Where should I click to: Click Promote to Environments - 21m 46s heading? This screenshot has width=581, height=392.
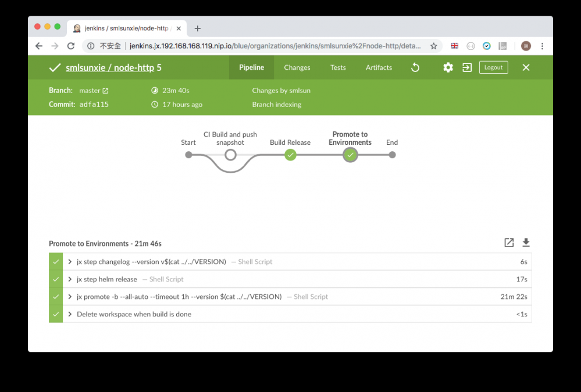105,244
